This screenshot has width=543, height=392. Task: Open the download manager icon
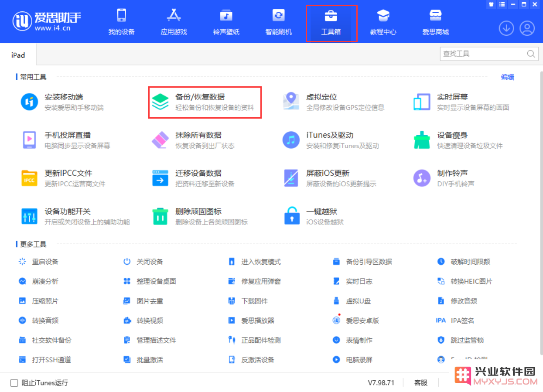pyautogui.click(x=506, y=29)
